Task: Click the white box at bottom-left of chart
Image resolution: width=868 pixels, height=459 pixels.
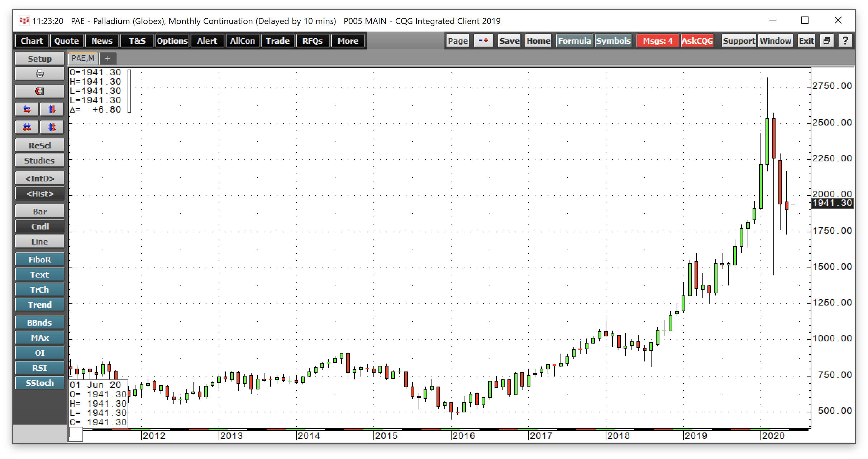Action: [76, 434]
